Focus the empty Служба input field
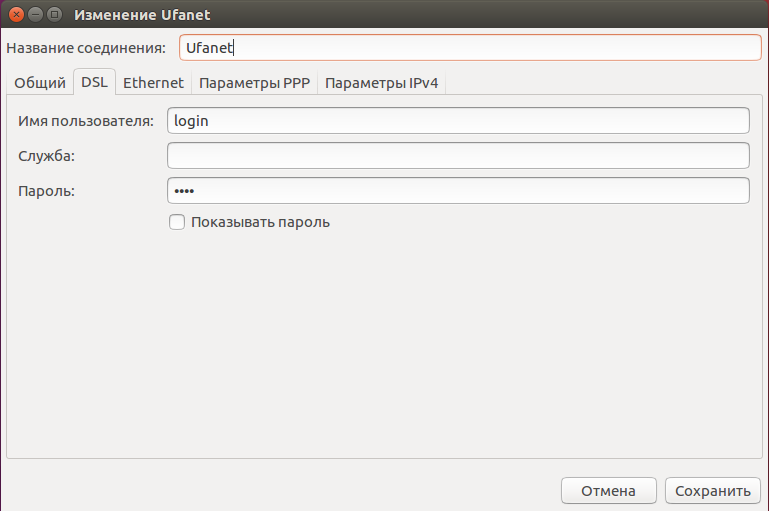Image resolution: width=769 pixels, height=511 pixels. (x=458, y=155)
